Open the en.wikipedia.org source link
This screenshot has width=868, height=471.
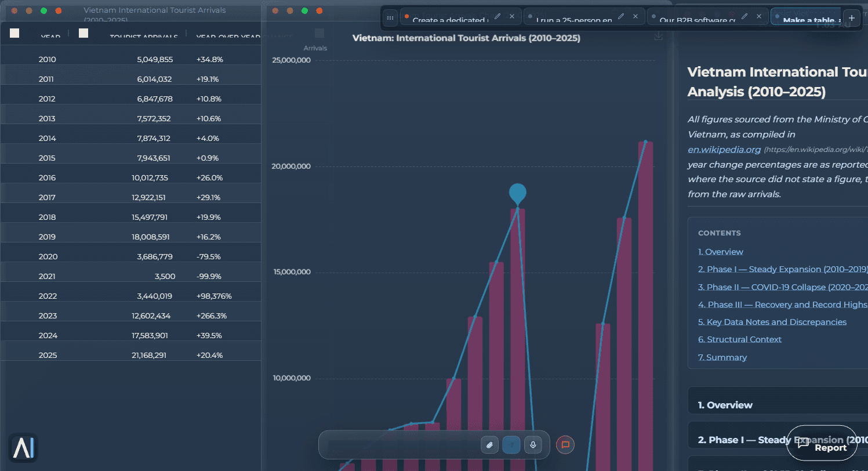724,150
